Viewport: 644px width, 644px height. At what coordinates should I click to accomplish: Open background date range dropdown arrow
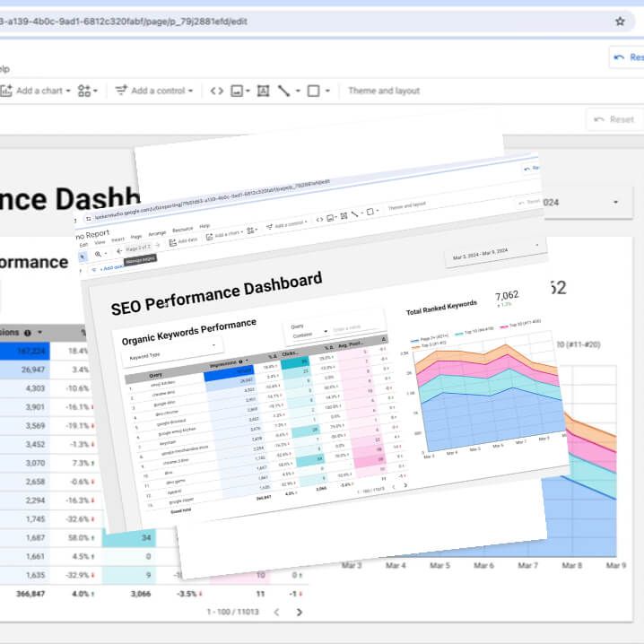615,202
